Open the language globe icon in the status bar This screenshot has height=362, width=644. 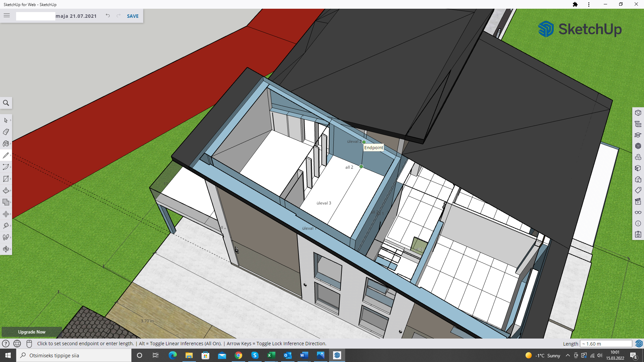pyautogui.click(x=17, y=344)
